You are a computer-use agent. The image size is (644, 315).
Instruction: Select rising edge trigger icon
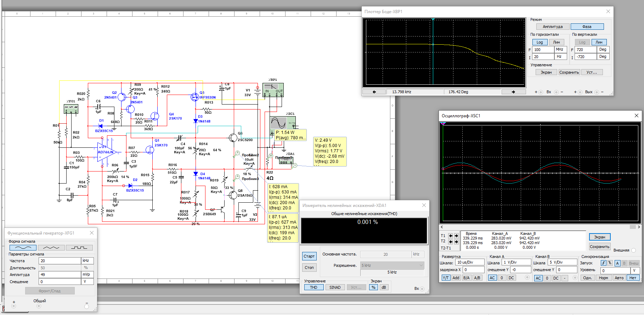[x=604, y=263]
